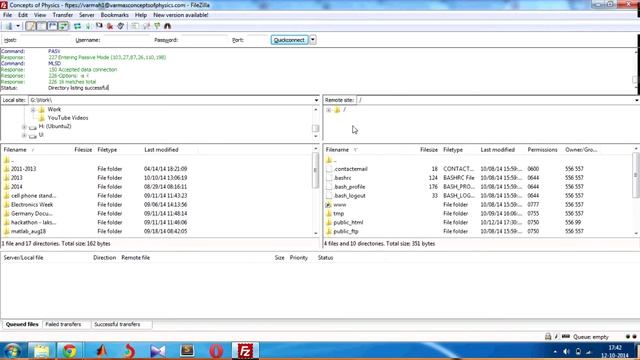Switch to Failed transfers tab
Image resolution: width=640 pixels, height=360 pixels.
[63, 324]
